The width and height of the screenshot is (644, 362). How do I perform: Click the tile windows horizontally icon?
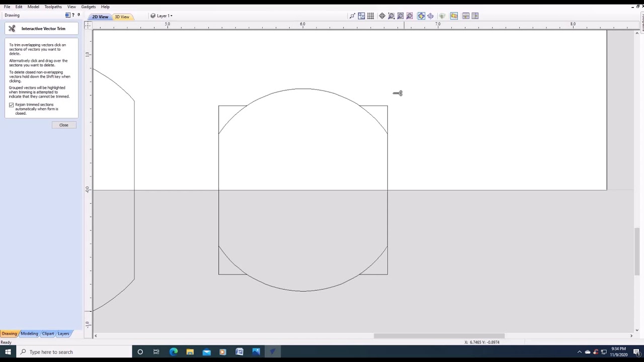[466, 16]
